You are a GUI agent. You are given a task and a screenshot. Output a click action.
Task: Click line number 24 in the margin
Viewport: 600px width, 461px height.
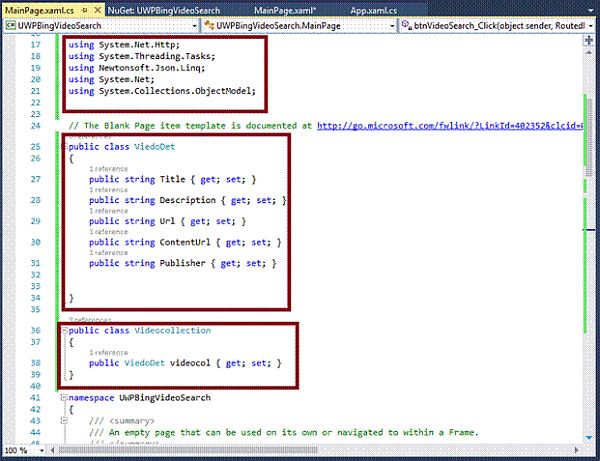[35, 126]
